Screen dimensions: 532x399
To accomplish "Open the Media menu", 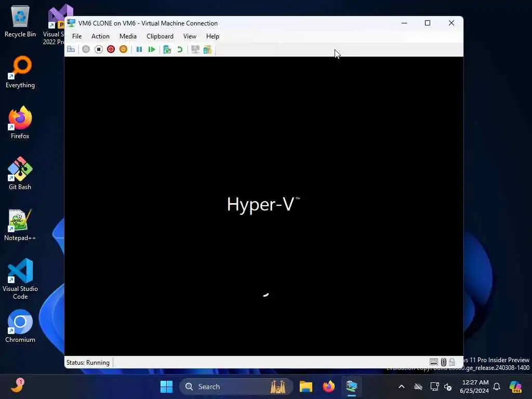I will point(128,36).
